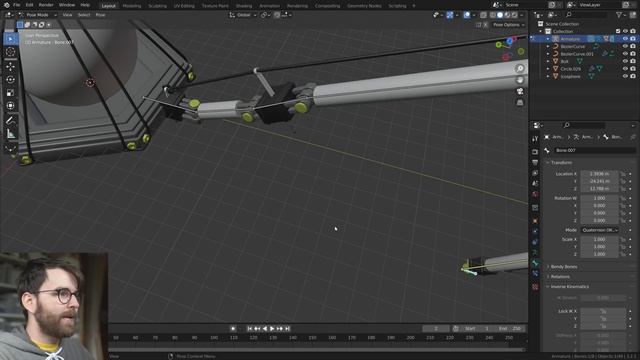Screen dimensions: 640x360
Task: Click the bone name field Bone.007
Action: pyautogui.click(x=594, y=150)
